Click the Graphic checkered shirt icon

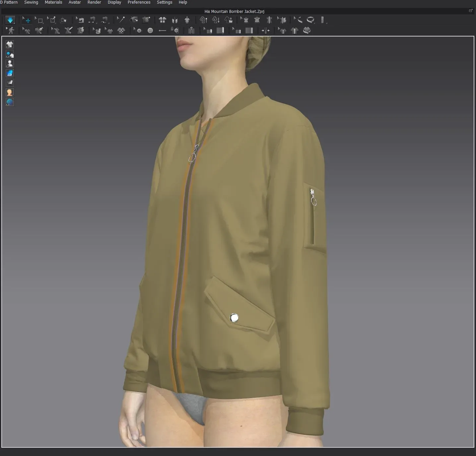pos(121,31)
